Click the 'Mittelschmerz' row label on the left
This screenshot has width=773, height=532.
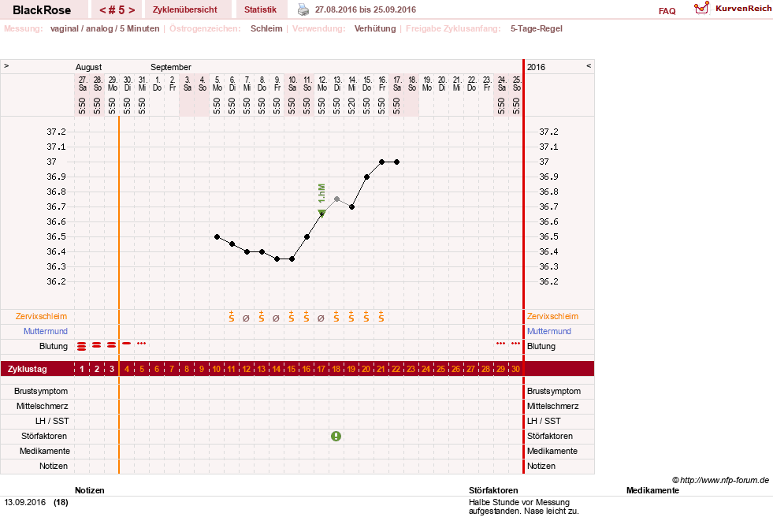tap(42, 406)
